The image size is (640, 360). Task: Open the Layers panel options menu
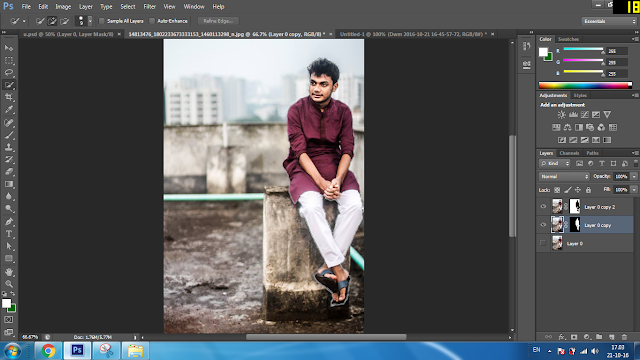635,153
